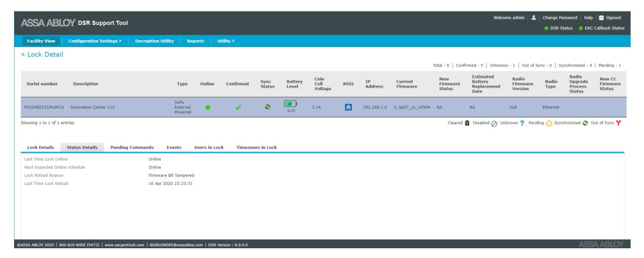Screen dimensions: 644x258
Task: Sort by the Battery Level column header
Action: coord(294,84)
